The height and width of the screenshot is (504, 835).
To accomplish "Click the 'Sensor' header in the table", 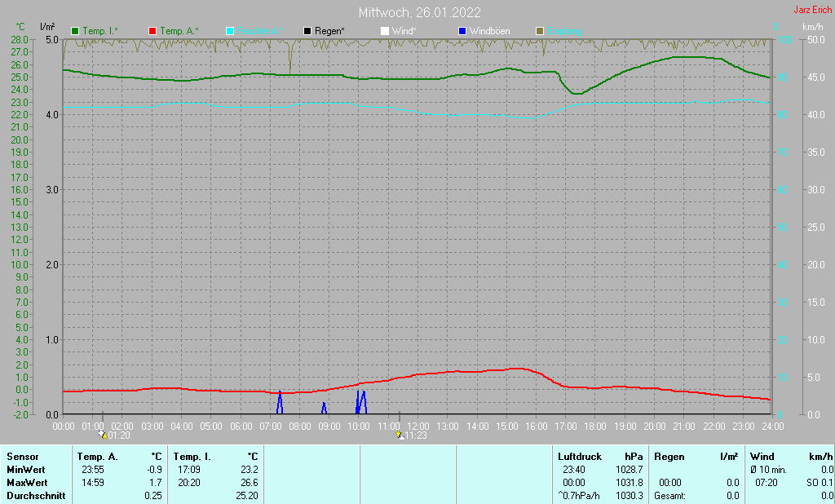I will pyautogui.click(x=22, y=457).
